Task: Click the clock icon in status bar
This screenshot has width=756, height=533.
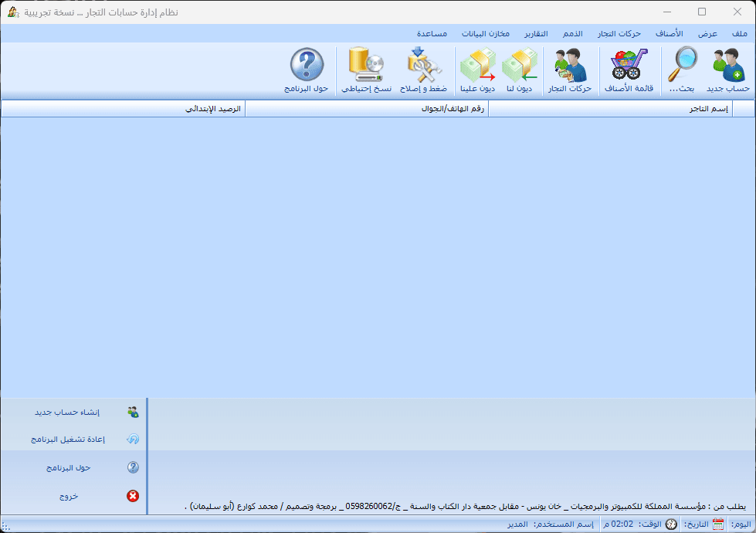Action: [x=671, y=524]
